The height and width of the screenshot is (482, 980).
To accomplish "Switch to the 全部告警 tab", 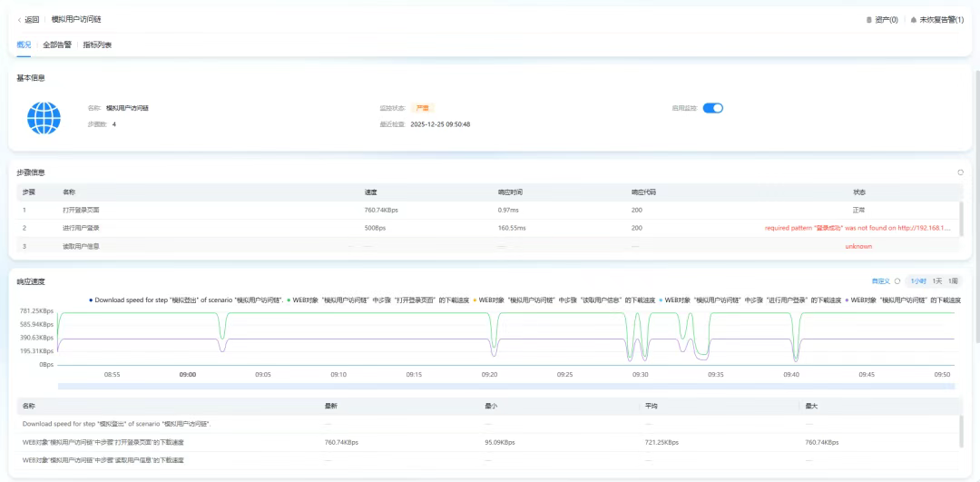I will 57,44.
